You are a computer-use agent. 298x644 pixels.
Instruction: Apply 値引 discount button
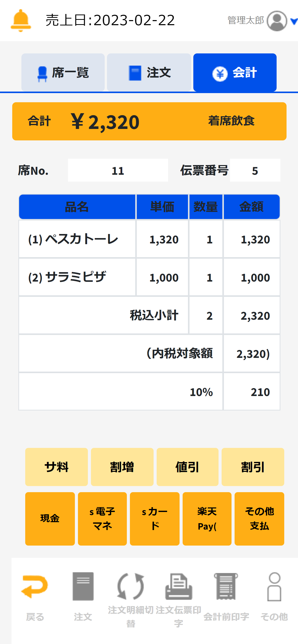click(x=187, y=467)
